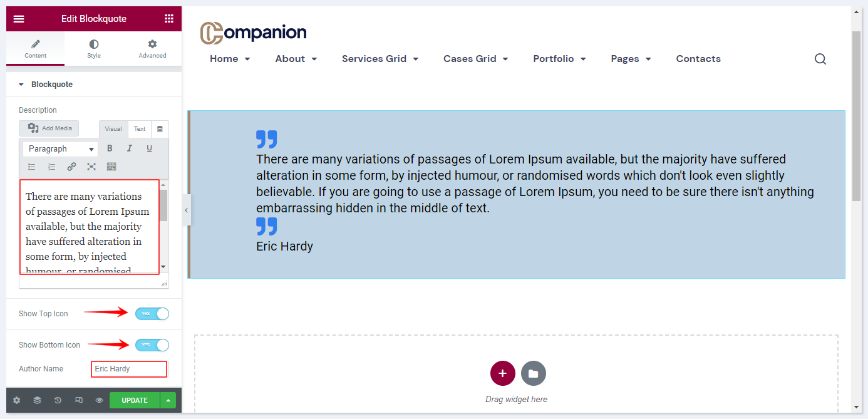Switch to the Advanced tab
868x419 pixels.
(x=152, y=49)
